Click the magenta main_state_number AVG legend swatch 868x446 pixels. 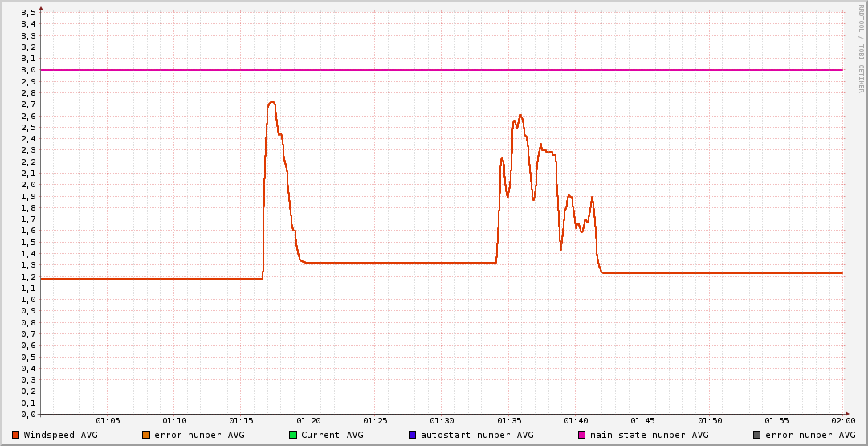point(581,435)
